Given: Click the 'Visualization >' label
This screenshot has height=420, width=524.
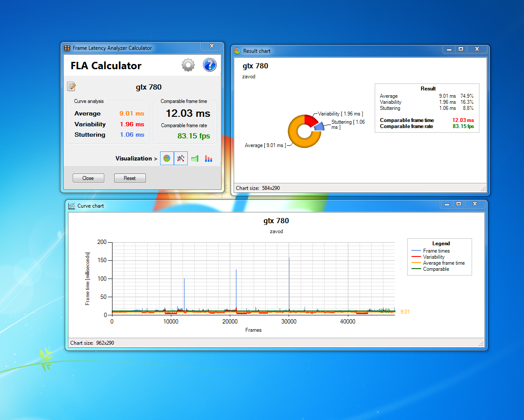Looking at the screenshot, I should pos(136,158).
